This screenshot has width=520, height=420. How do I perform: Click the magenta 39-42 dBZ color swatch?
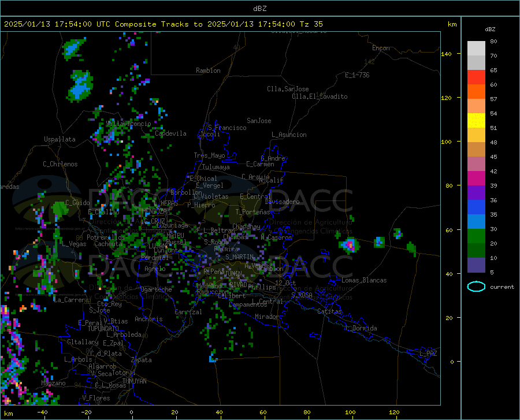(x=476, y=179)
